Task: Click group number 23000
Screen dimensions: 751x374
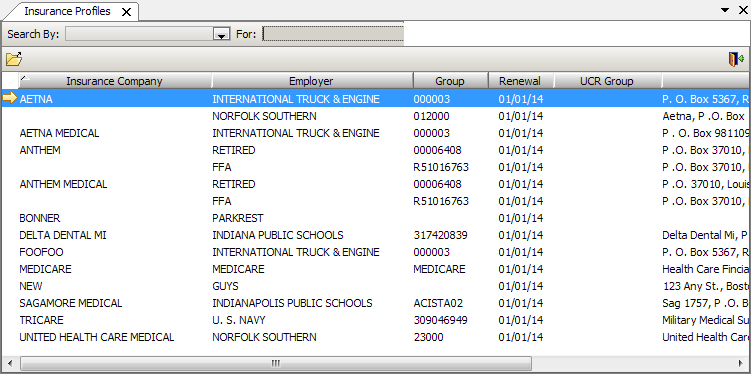Action: coord(428,337)
